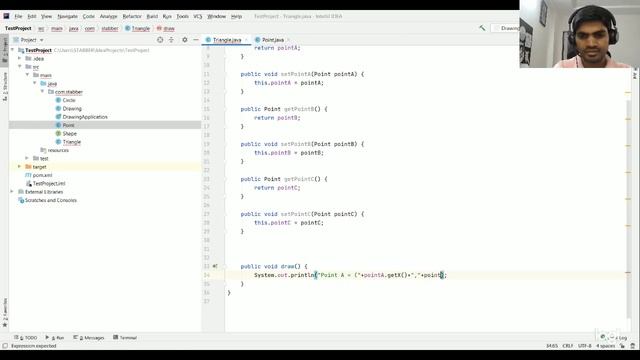The image size is (640, 360).
Task: Click the IntelliJ IDEA app logo icon
Action: tap(6, 16)
